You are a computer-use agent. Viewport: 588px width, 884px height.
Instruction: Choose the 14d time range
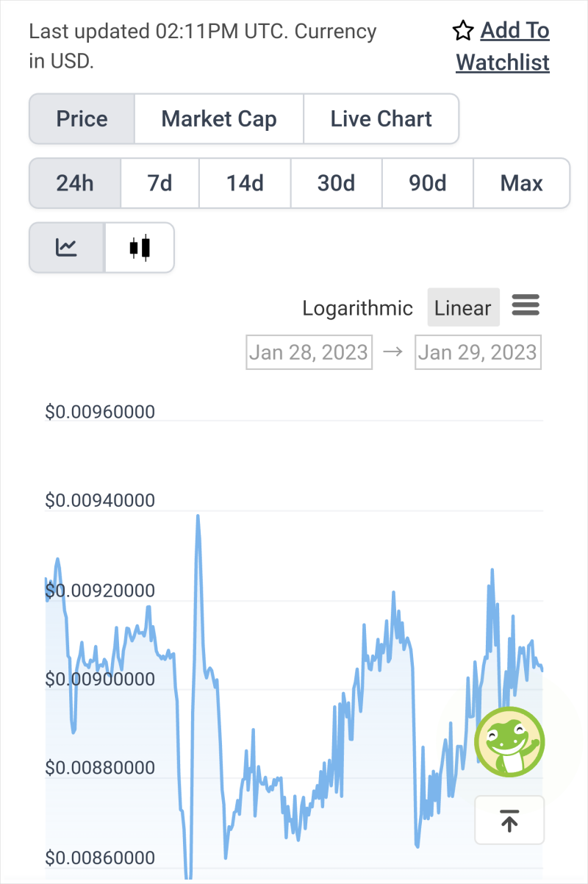[x=245, y=183]
